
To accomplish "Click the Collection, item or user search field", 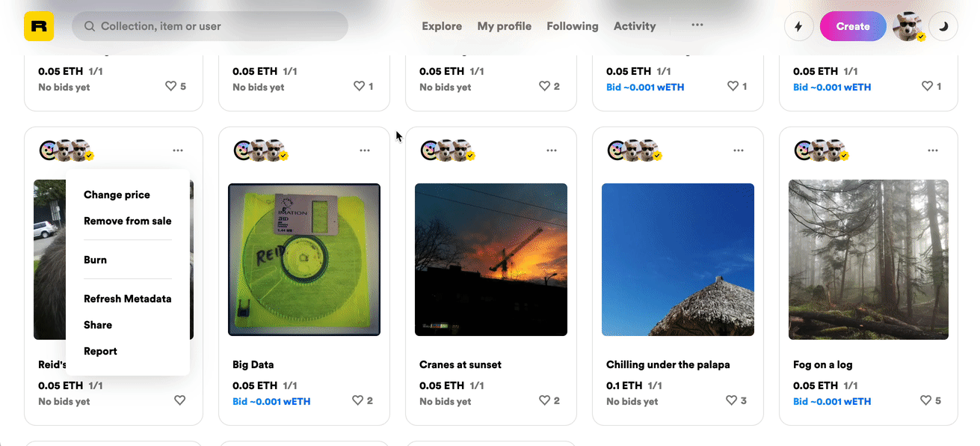I will pyautogui.click(x=210, y=26).
